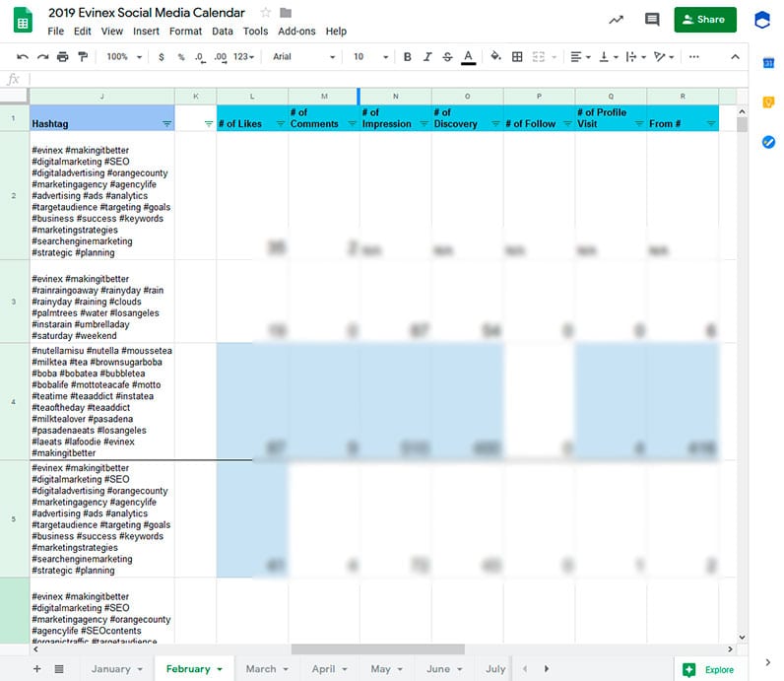Collapse the menus with the up chevron
Viewport: 784px width, 681px height.
735,57
